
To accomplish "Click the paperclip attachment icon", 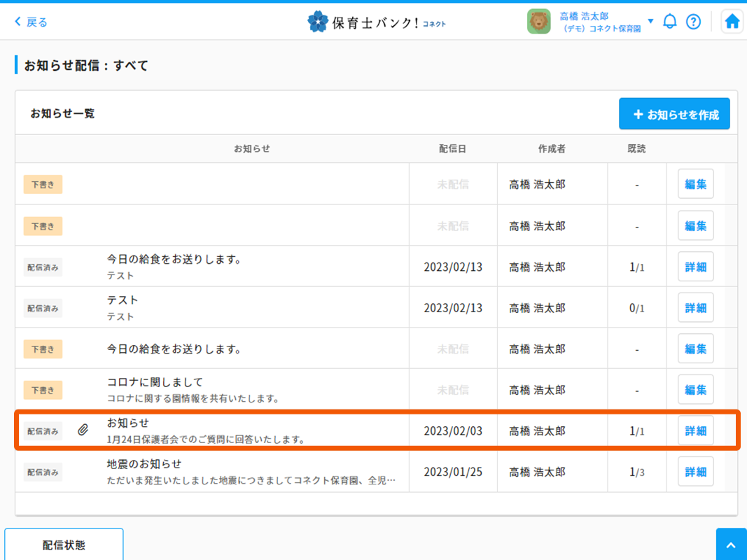I will (x=83, y=430).
